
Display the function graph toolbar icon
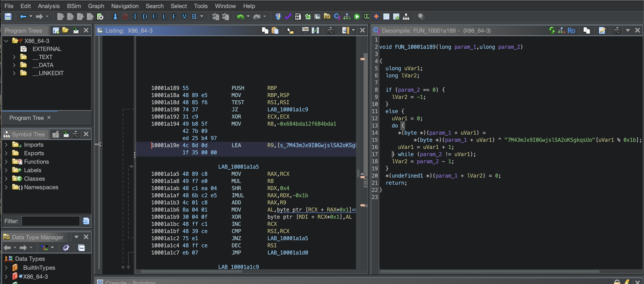[347, 17]
